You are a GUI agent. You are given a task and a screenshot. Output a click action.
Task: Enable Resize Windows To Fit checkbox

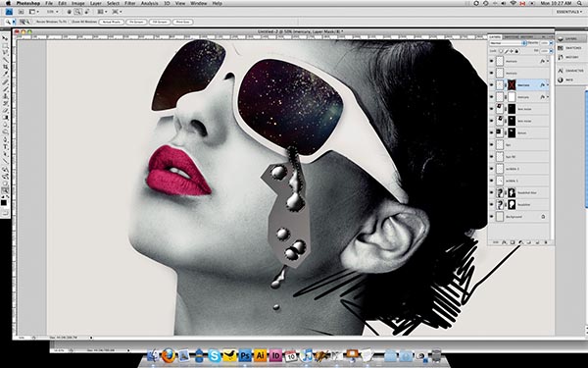pos(35,22)
